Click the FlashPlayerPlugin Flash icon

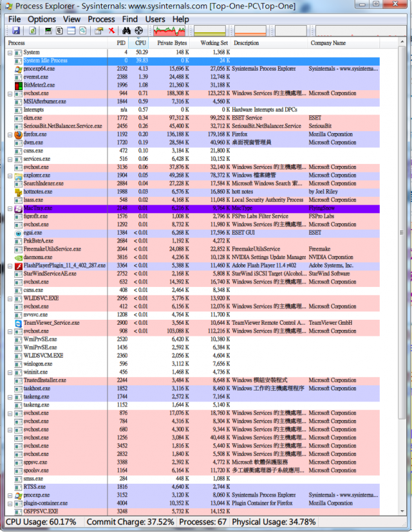tap(18, 266)
